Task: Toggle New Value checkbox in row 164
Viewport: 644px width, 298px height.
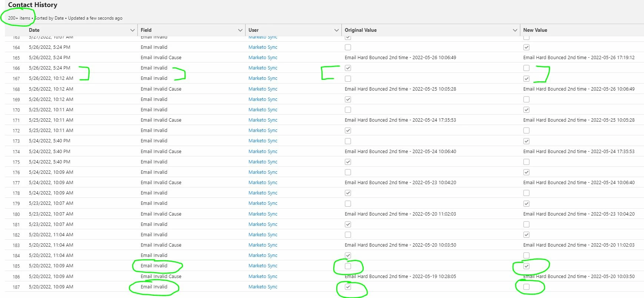Action: 526,47
